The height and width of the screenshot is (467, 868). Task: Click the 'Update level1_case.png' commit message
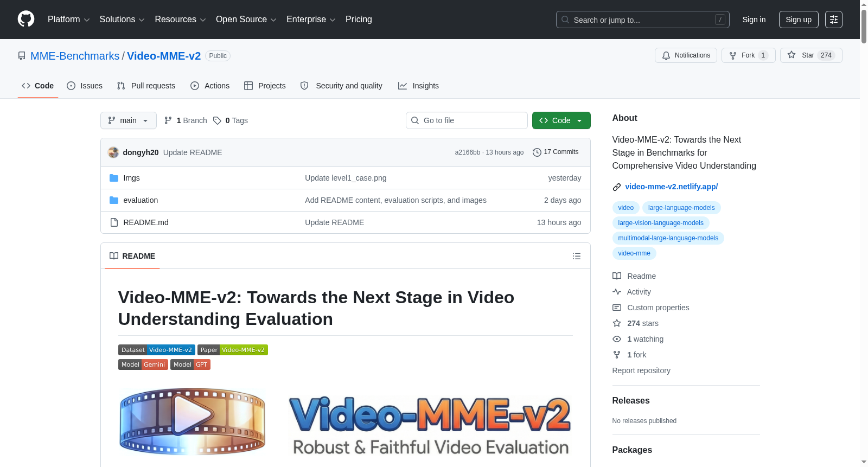[346, 178]
